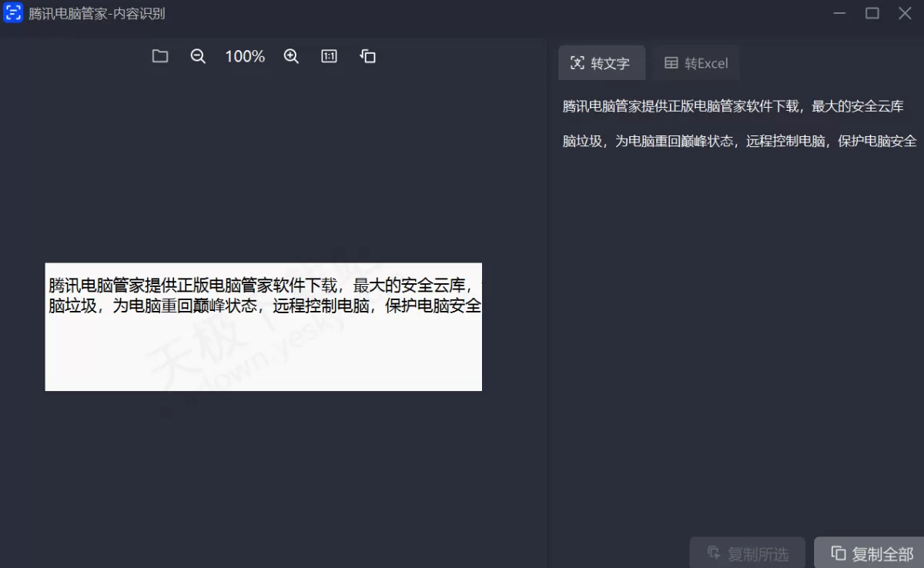Zoom out with the minus magnifier icon
The height and width of the screenshot is (568, 924).
coord(198,56)
